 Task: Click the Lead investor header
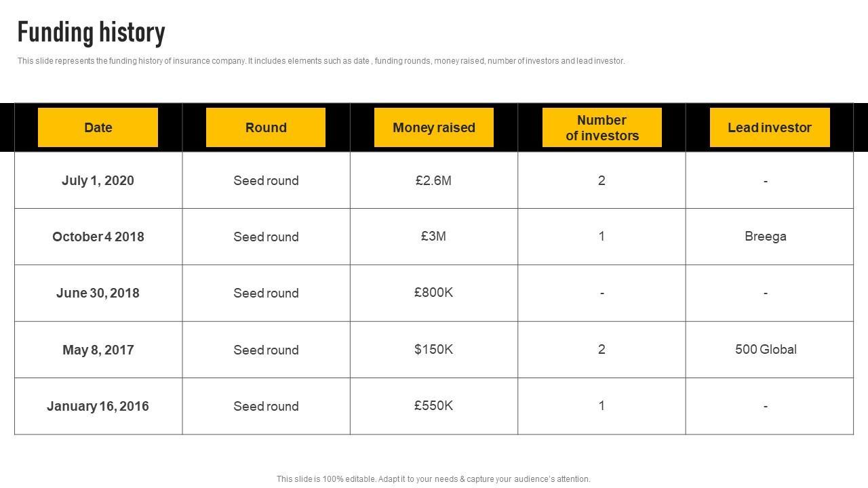(x=769, y=127)
